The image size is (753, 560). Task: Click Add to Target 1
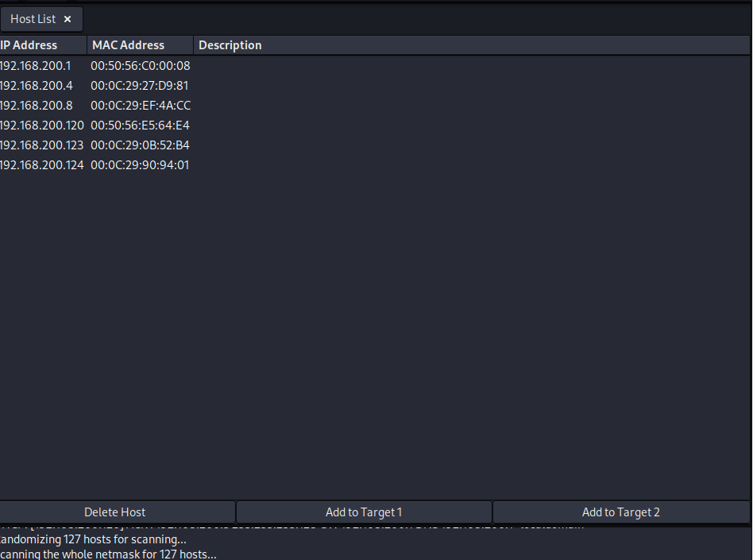(364, 512)
